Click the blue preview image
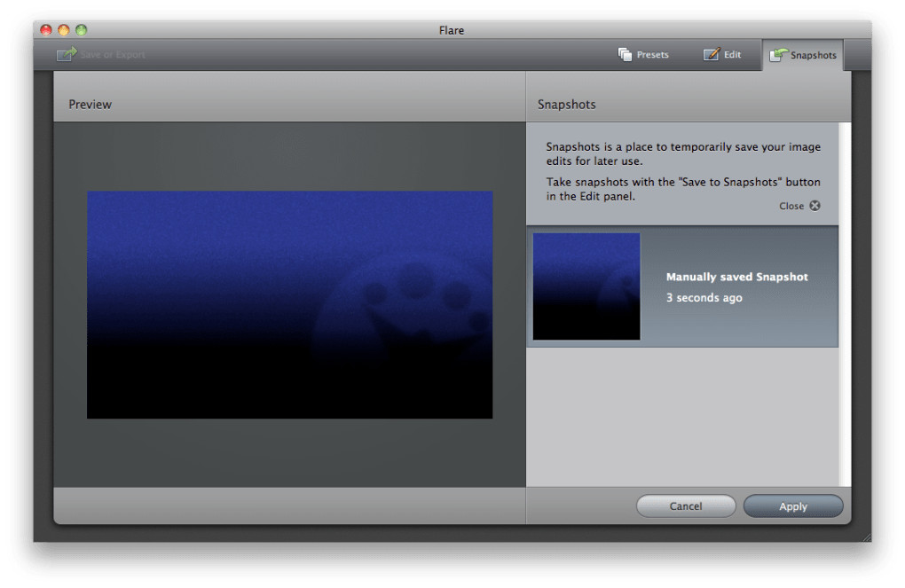Viewport: 905px width, 588px height. tap(290, 305)
